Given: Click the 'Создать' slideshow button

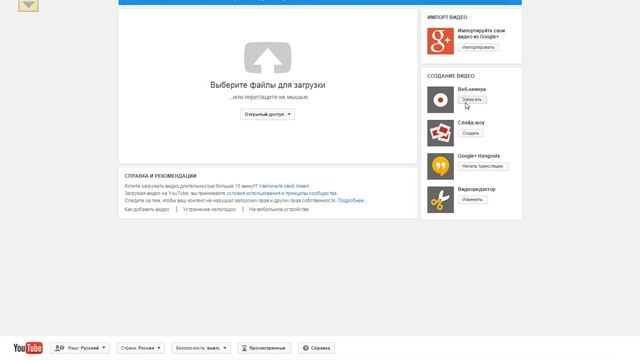Looking at the screenshot, I should [471, 133].
